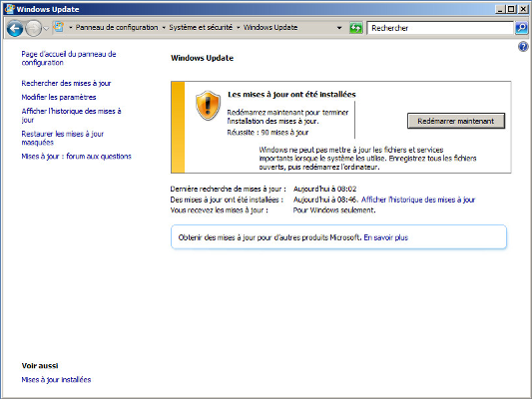Image resolution: width=532 pixels, height=399 pixels.
Task: Select Windows Update breadcrumb
Action: point(270,28)
